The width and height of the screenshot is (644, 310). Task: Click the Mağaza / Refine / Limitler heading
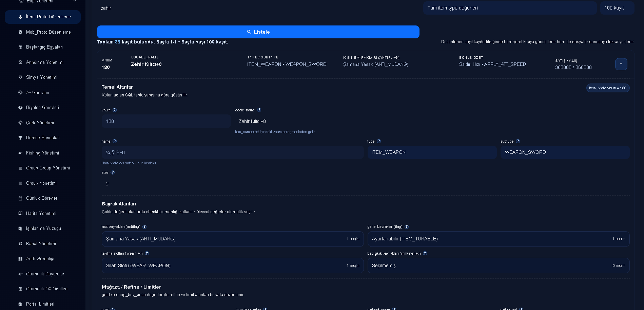pyautogui.click(x=131, y=287)
